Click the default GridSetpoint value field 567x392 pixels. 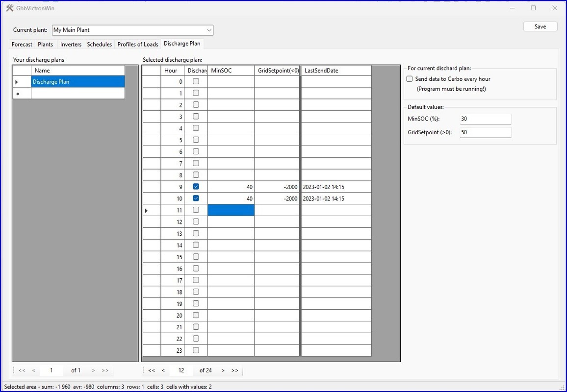pos(485,132)
